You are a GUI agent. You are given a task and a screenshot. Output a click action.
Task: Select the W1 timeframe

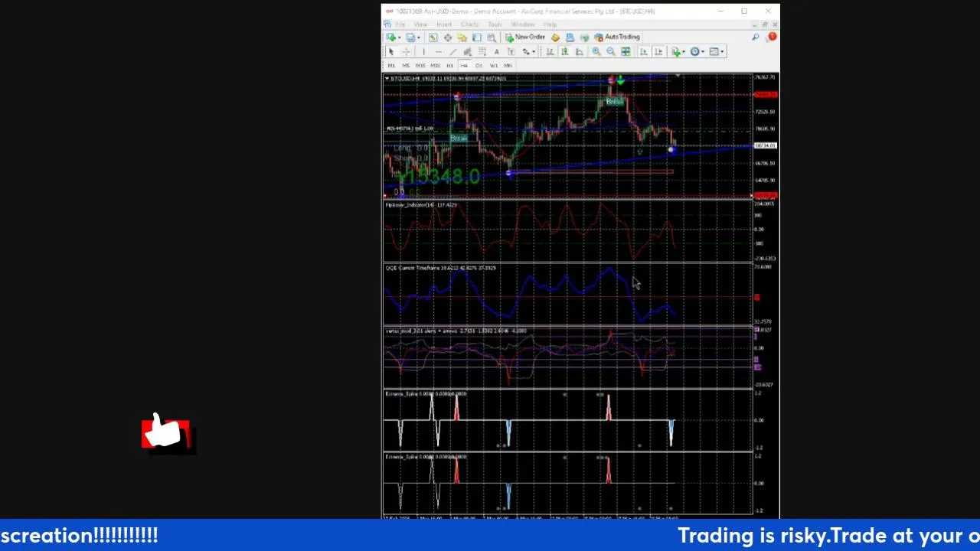493,66
